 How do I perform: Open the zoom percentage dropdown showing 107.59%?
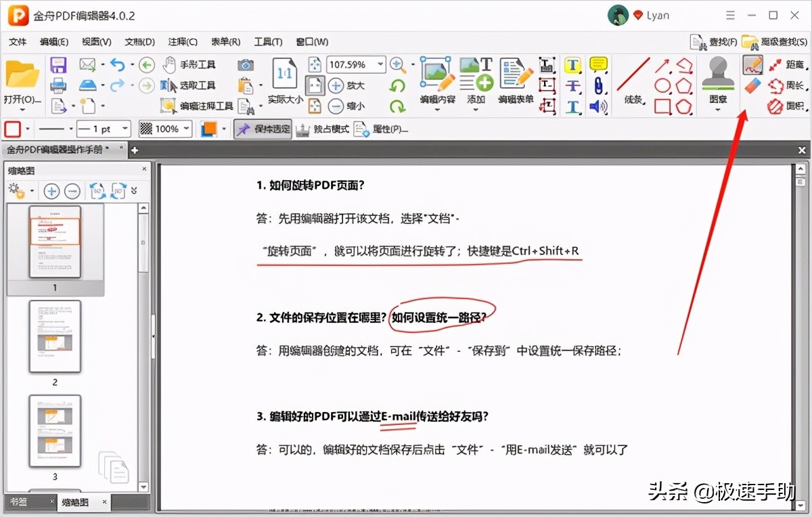[x=381, y=64]
